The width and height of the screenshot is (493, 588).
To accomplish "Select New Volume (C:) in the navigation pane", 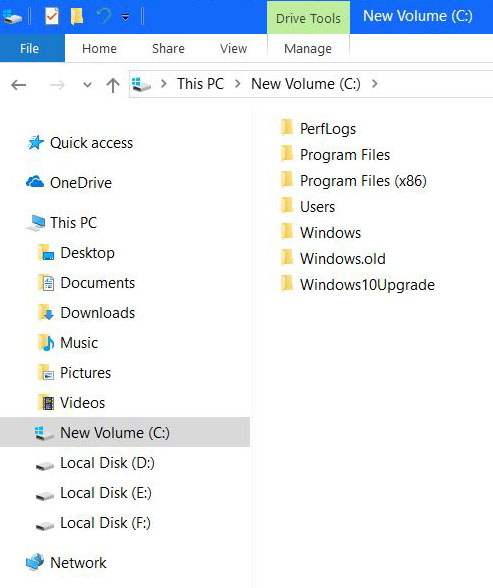I will pos(125,432).
